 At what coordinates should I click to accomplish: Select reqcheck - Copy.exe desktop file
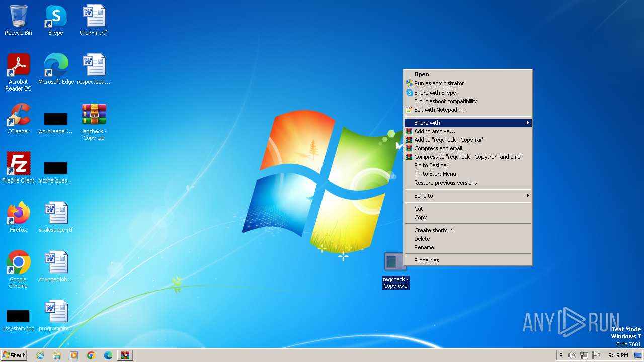tap(395, 270)
